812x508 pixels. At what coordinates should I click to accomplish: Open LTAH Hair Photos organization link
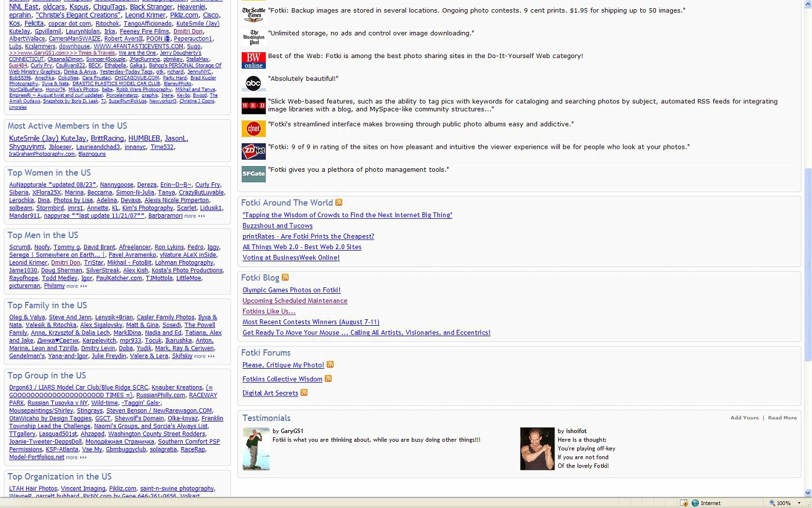[x=33, y=489]
